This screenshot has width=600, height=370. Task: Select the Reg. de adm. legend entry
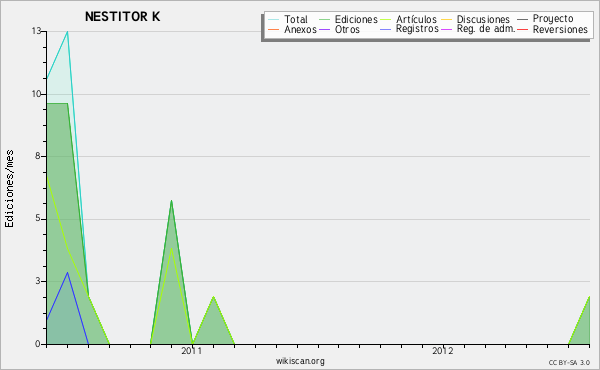486,29
